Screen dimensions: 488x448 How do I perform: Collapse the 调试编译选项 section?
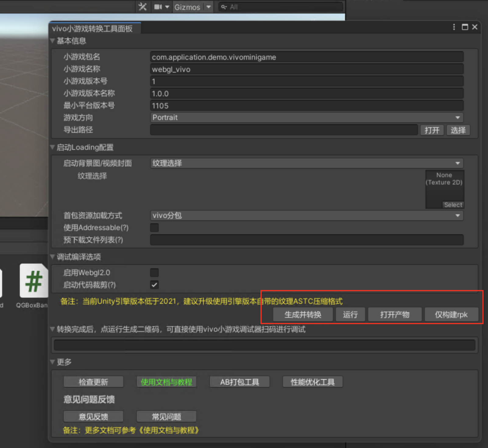click(x=52, y=257)
